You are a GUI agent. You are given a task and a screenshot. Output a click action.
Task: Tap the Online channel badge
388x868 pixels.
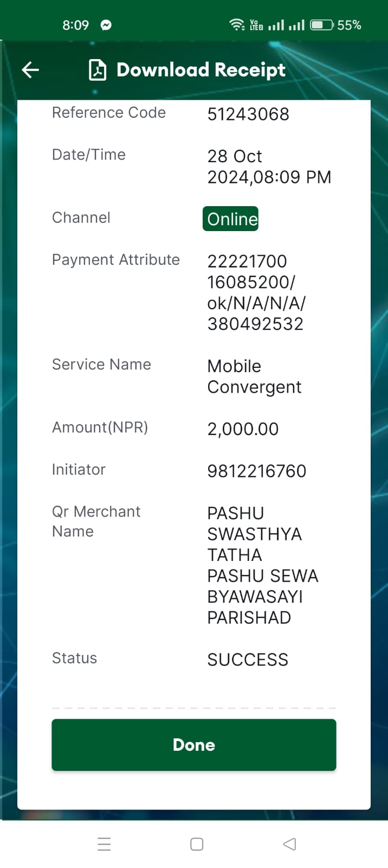230,219
